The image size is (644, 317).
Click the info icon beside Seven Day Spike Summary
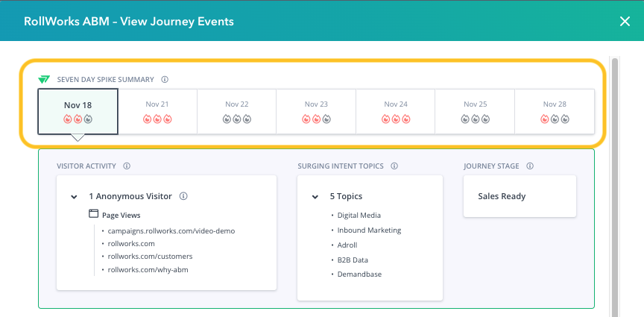[165, 79]
